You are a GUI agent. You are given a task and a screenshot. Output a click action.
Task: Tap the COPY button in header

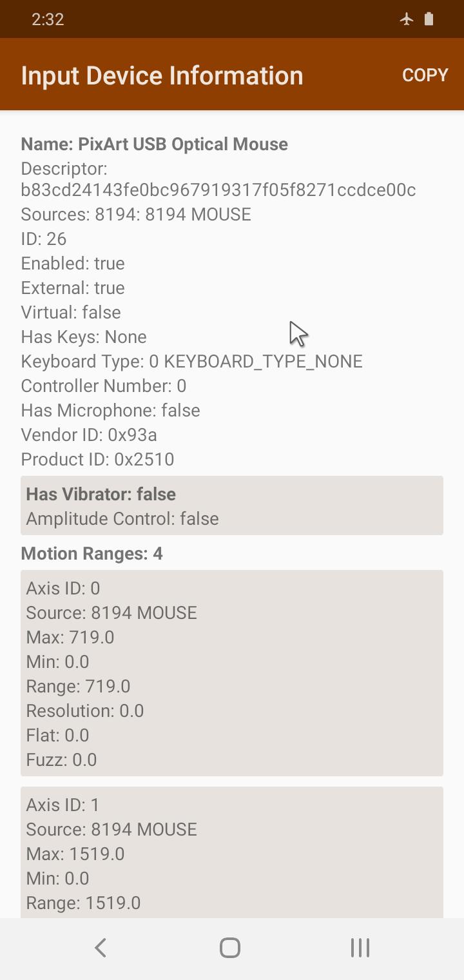click(x=425, y=75)
